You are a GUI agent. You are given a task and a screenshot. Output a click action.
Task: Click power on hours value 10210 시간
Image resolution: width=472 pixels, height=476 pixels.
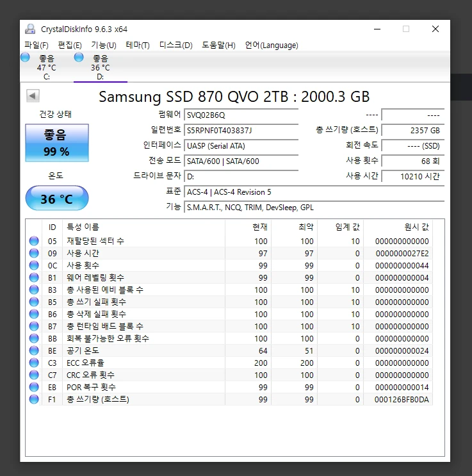[x=413, y=176]
